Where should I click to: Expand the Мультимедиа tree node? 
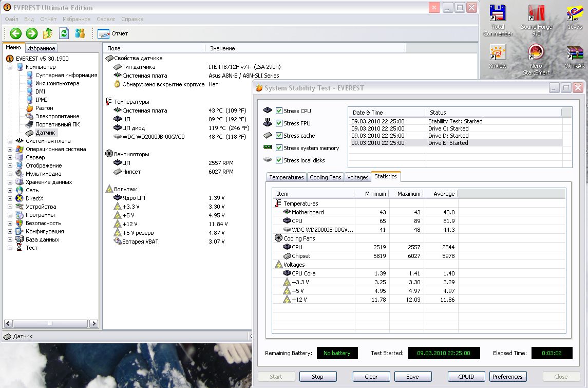point(10,174)
